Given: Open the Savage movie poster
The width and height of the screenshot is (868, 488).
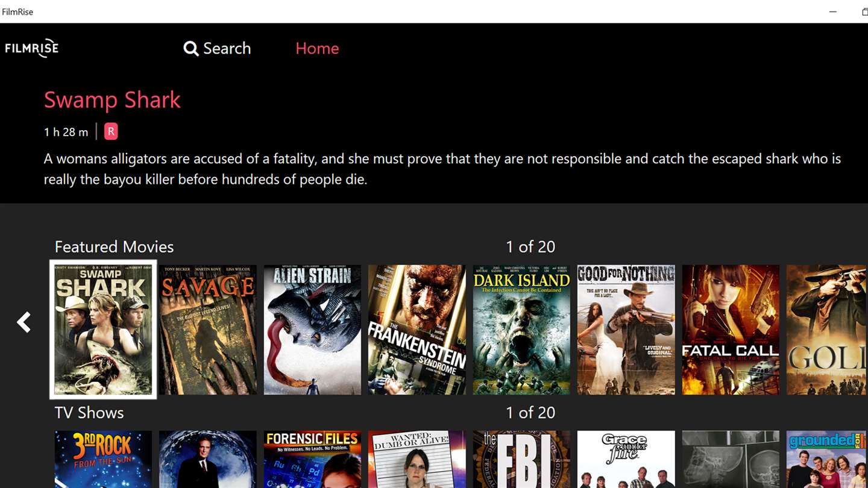Looking at the screenshot, I should click(208, 330).
